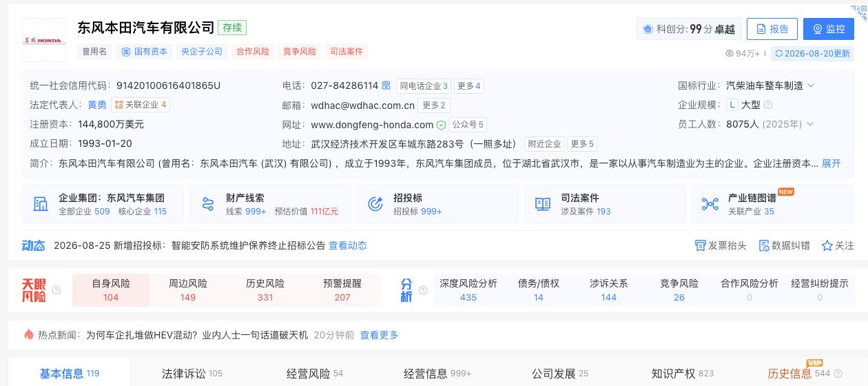Click the 企业集团 building icon
868x386 pixels.
[x=41, y=204]
